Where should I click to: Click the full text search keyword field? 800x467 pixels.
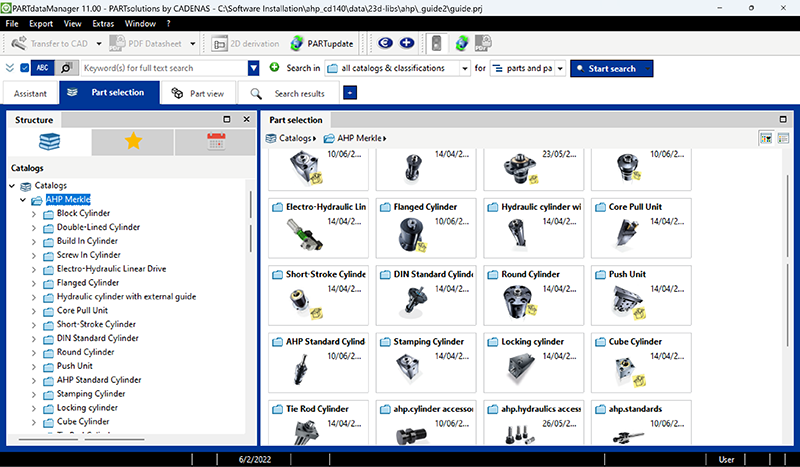(164, 68)
